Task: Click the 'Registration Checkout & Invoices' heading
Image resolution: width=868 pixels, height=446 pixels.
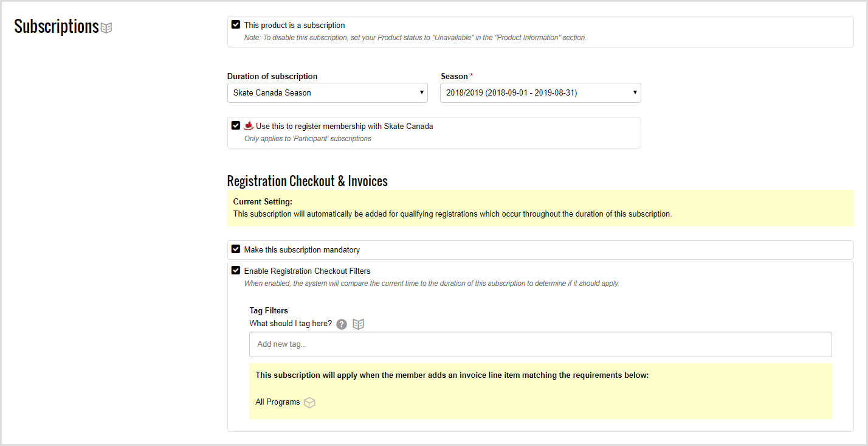Action: (307, 181)
